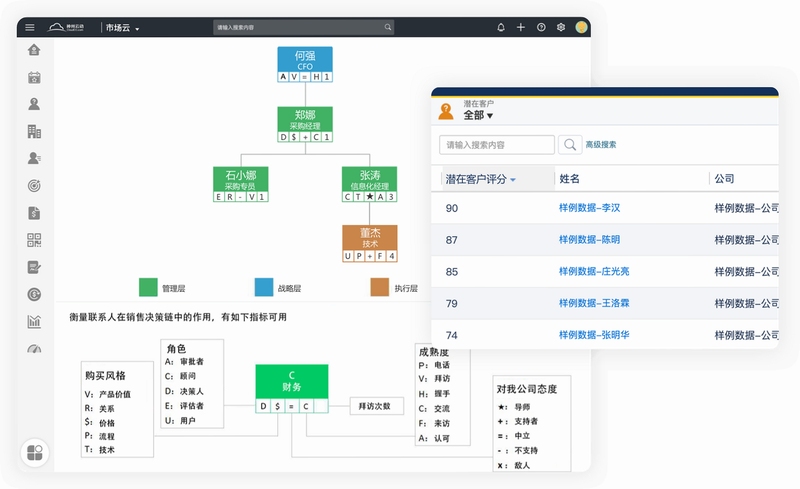Image resolution: width=800 pixels, height=489 pixels.
Task: Open the settings gear icon
Action: (561, 28)
